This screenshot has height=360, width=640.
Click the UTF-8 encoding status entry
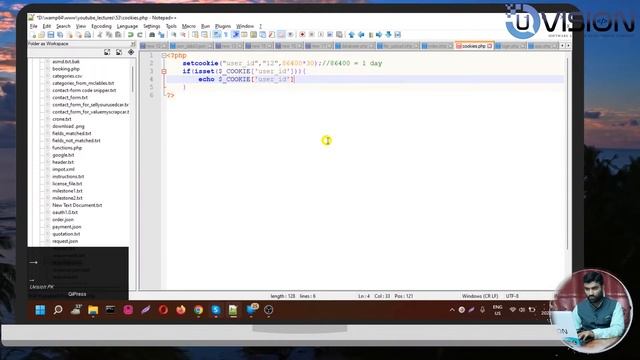coord(512,296)
